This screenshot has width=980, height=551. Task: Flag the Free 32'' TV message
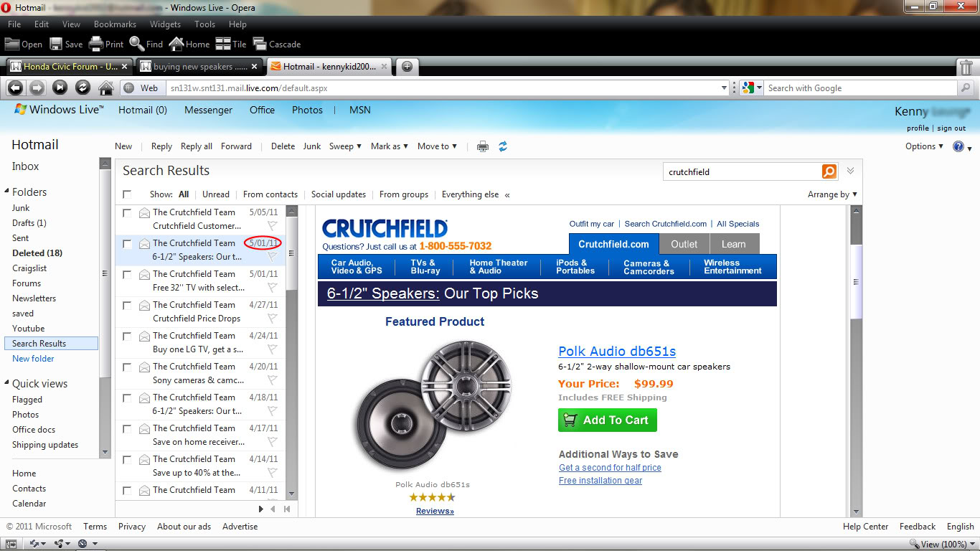click(272, 287)
